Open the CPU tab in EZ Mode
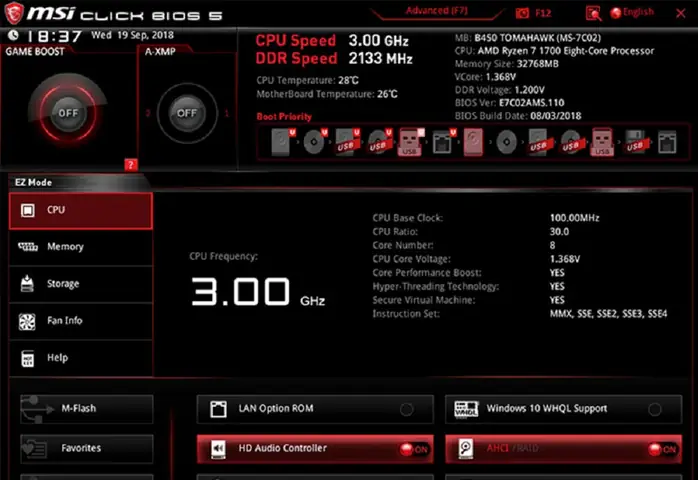This screenshot has width=698, height=480. pyautogui.click(x=81, y=211)
